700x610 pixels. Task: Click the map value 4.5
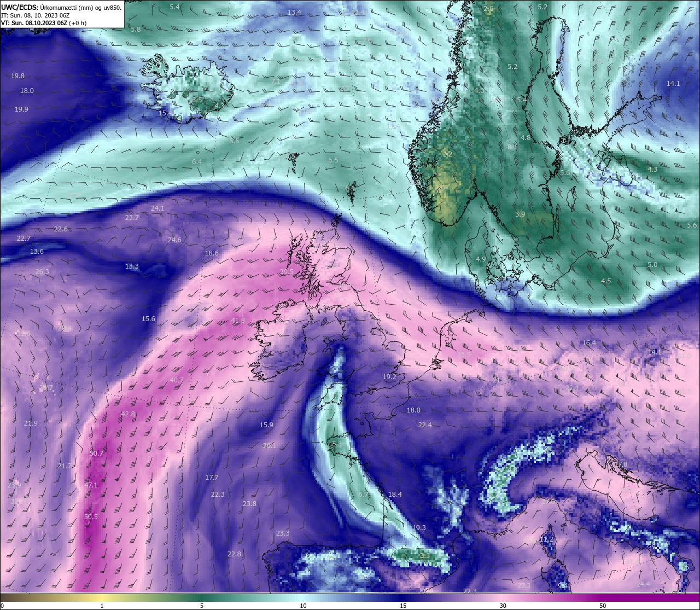[x=606, y=281]
